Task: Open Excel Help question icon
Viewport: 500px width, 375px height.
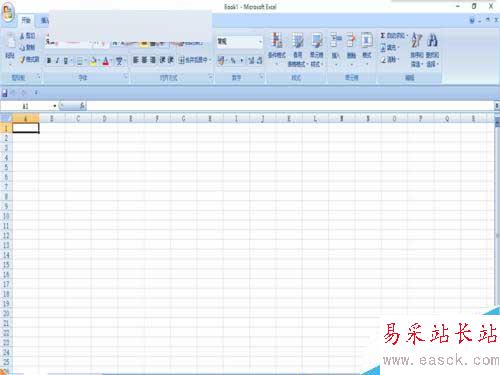Action: tap(472, 20)
